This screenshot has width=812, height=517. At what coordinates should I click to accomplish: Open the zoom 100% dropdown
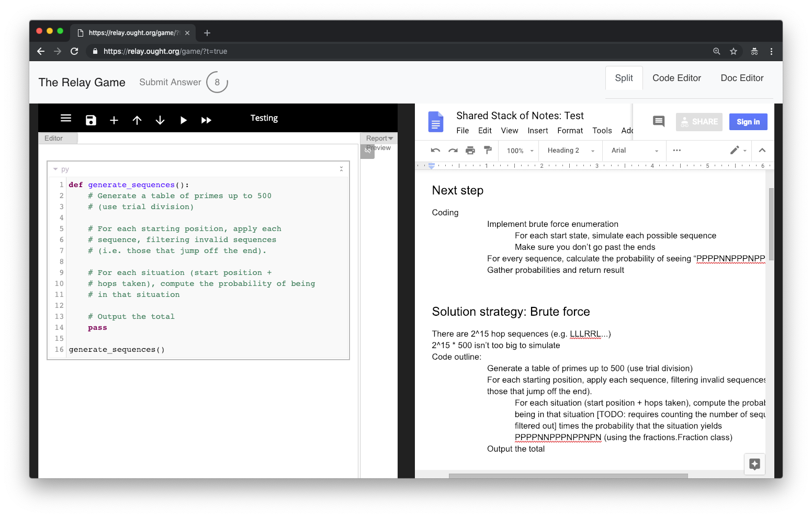click(x=520, y=151)
